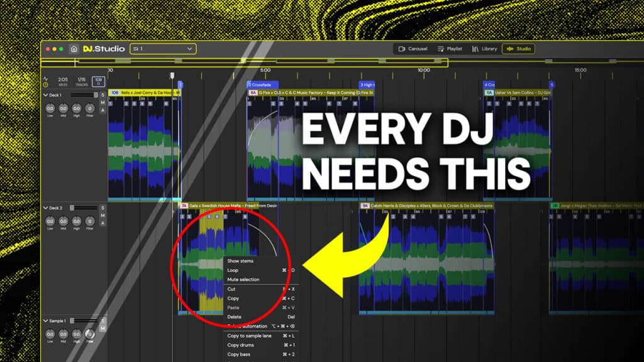The width and height of the screenshot is (644, 362).
Task: Click the Home icon in title bar
Action: click(74, 49)
